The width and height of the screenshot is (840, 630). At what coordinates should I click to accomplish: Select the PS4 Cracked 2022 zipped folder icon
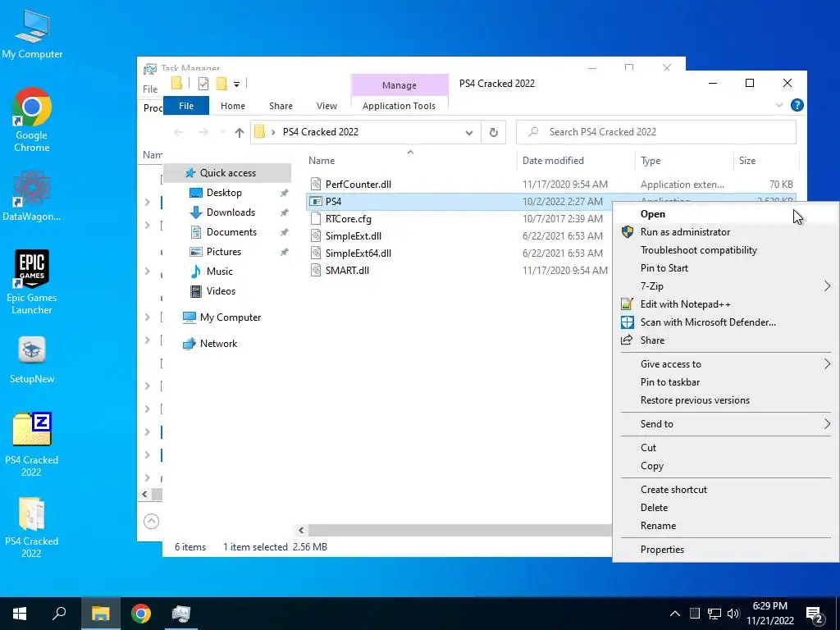[x=32, y=527]
